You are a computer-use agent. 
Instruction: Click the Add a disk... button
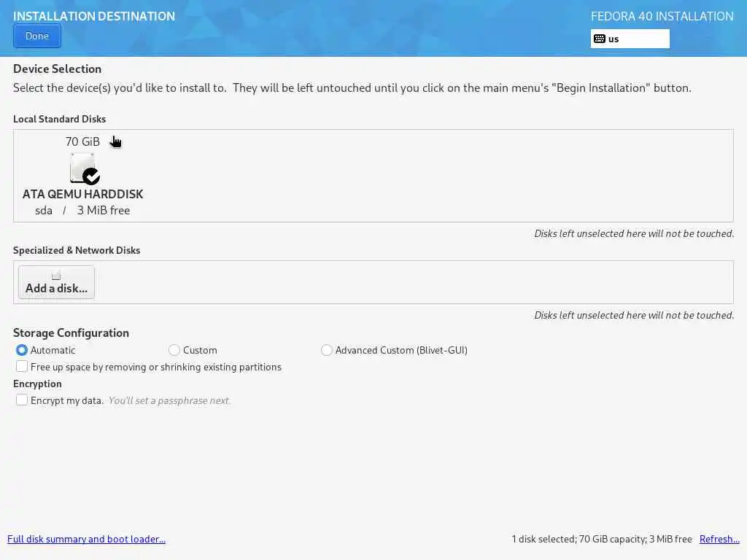(x=56, y=282)
